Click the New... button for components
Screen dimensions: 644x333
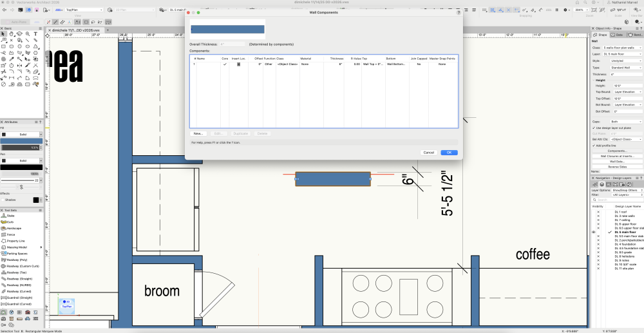(x=198, y=133)
